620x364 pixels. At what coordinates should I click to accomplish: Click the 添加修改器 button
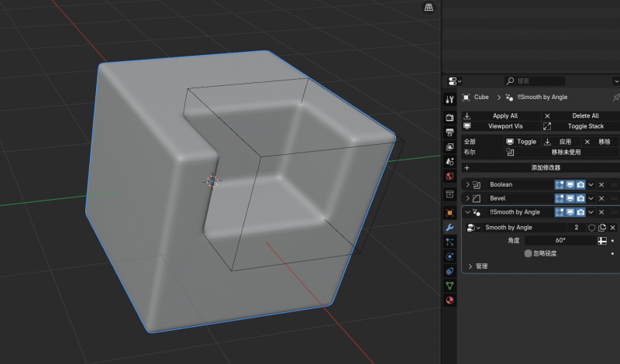point(540,167)
